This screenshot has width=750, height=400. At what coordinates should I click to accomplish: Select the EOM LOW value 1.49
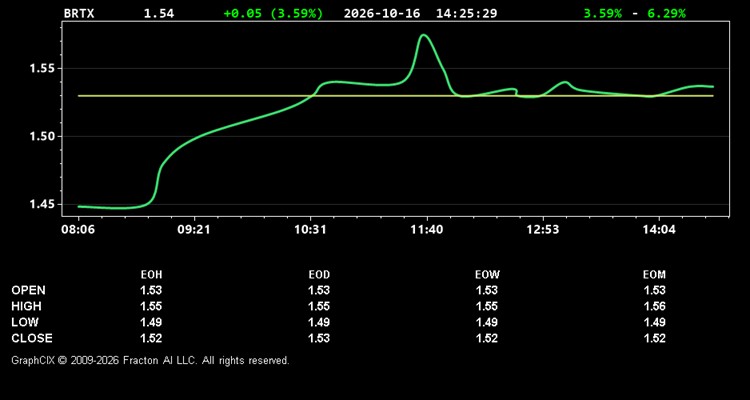(x=655, y=322)
